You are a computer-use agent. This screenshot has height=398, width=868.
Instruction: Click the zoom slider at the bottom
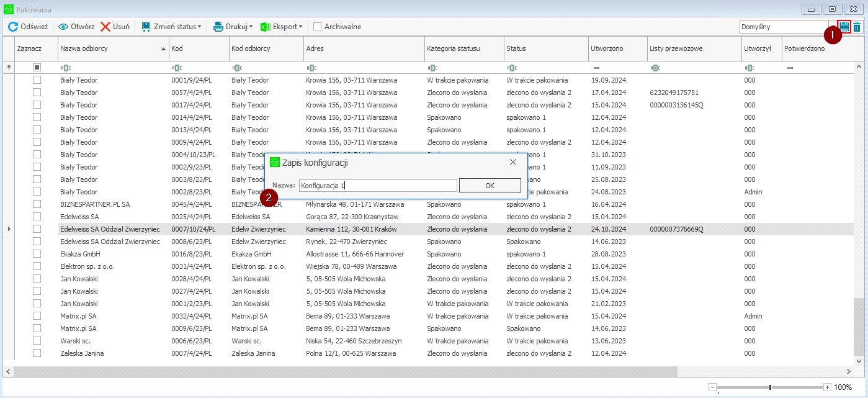[770, 387]
